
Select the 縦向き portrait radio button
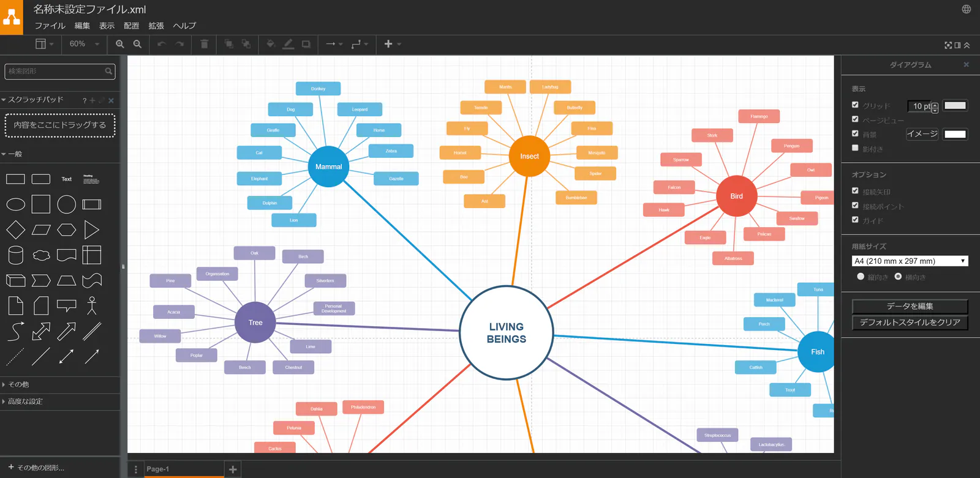pyautogui.click(x=861, y=277)
